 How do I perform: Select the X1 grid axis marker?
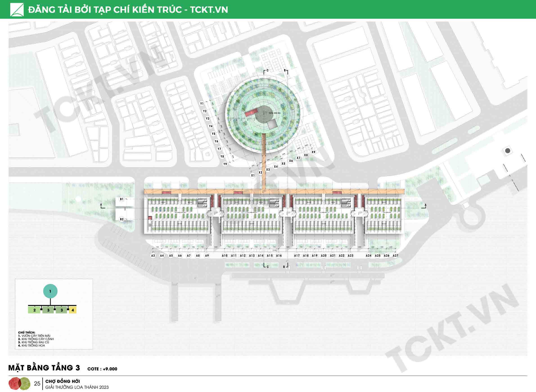(253, 176)
